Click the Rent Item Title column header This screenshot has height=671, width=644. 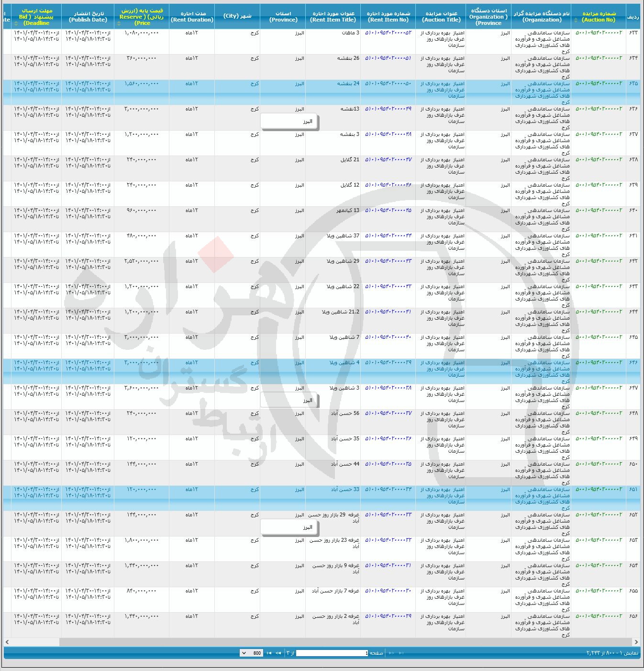(333, 17)
